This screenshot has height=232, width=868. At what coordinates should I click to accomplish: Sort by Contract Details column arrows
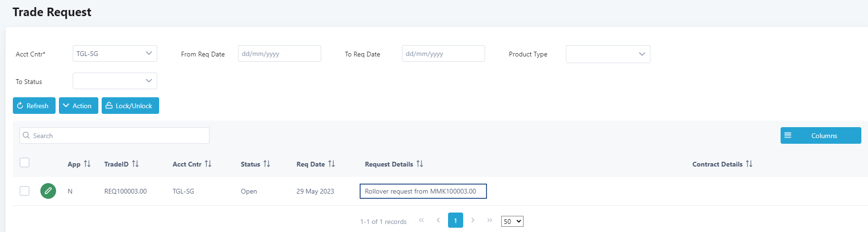[x=749, y=164]
